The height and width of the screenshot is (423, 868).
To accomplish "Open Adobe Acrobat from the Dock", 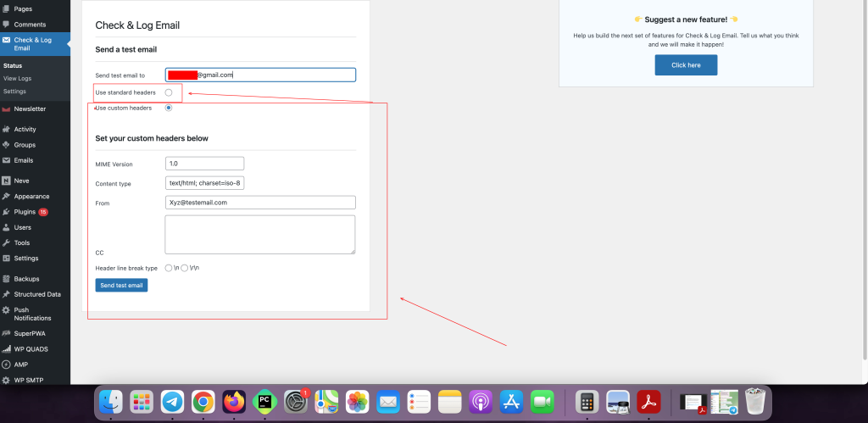I will click(648, 402).
